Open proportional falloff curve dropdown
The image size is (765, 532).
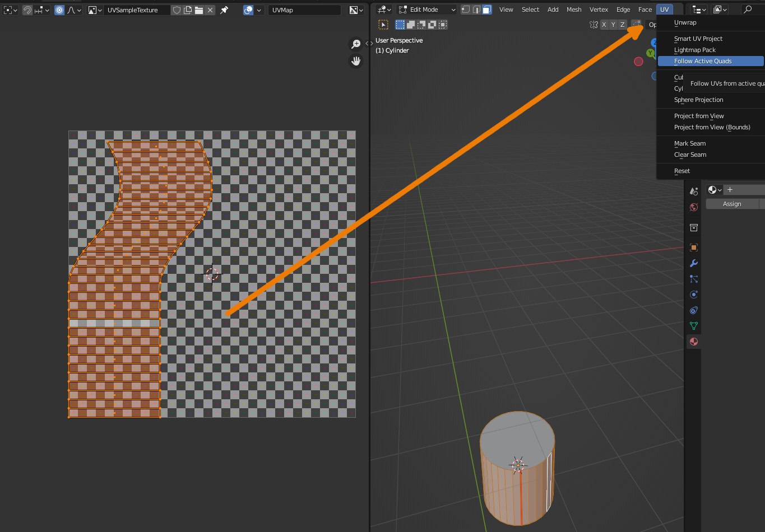click(75, 10)
